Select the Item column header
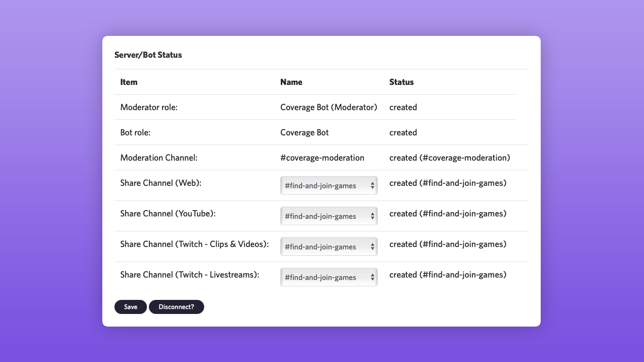 (129, 82)
